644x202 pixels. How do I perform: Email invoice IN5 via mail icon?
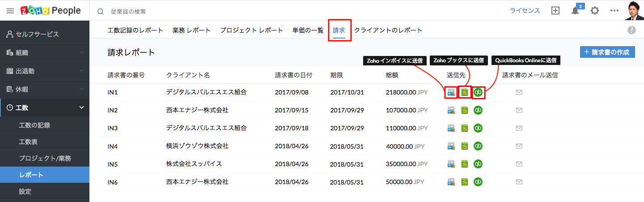[x=519, y=164]
